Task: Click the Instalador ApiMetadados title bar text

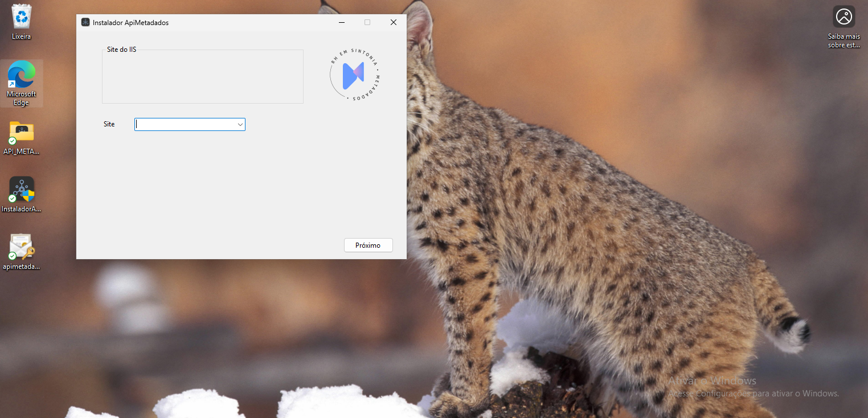Action: (130, 23)
